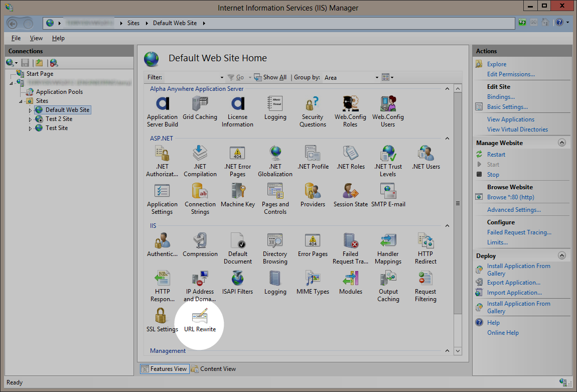Image resolution: width=577 pixels, height=392 pixels.
Task: Click the Bindings... action link
Action: pos(501,97)
